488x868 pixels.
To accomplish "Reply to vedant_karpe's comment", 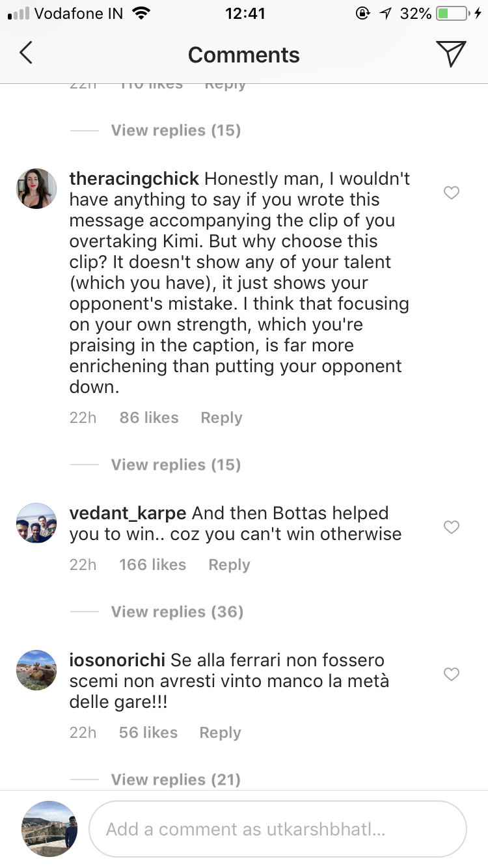I will click(x=229, y=565).
